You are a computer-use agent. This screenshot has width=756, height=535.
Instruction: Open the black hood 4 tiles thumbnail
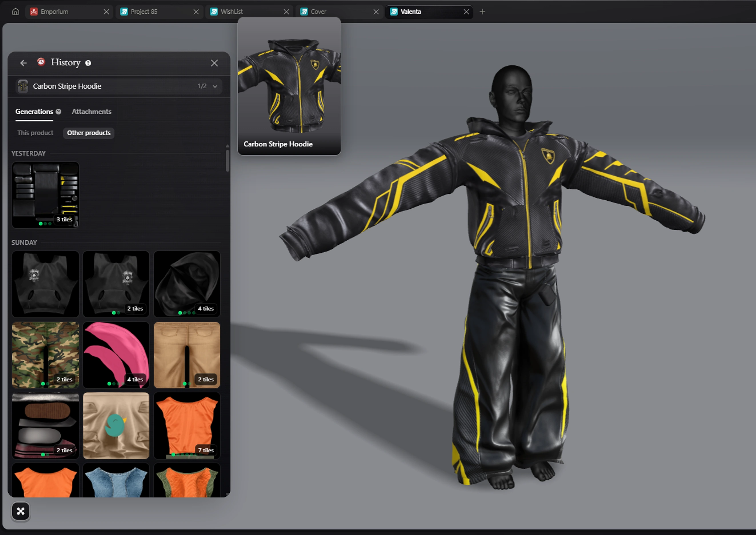pyautogui.click(x=187, y=284)
